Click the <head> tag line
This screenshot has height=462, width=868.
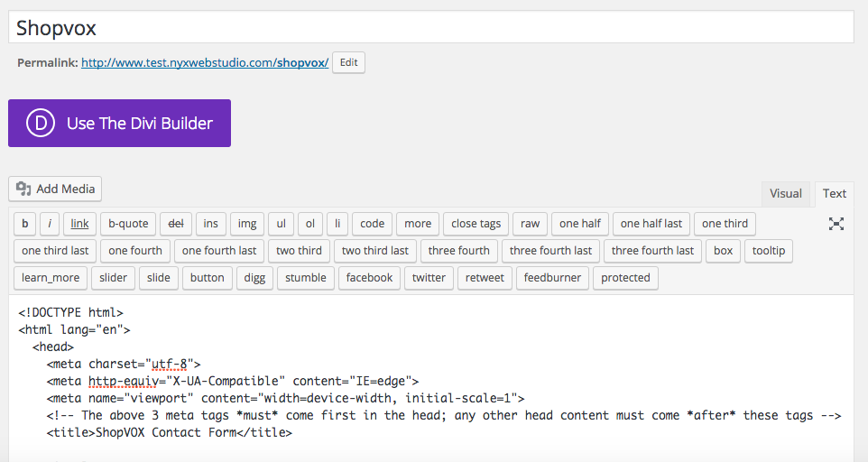53,346
